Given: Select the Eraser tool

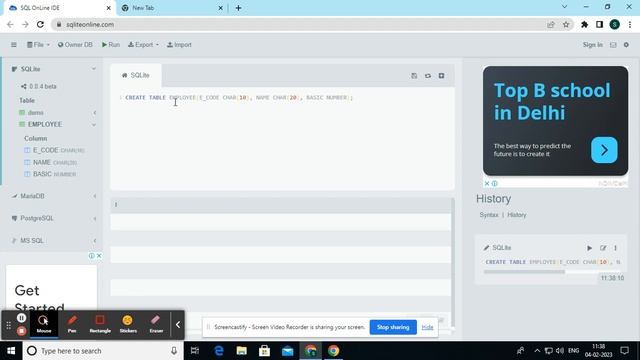Looking at the screenshot, I should [x=156, y=324].
